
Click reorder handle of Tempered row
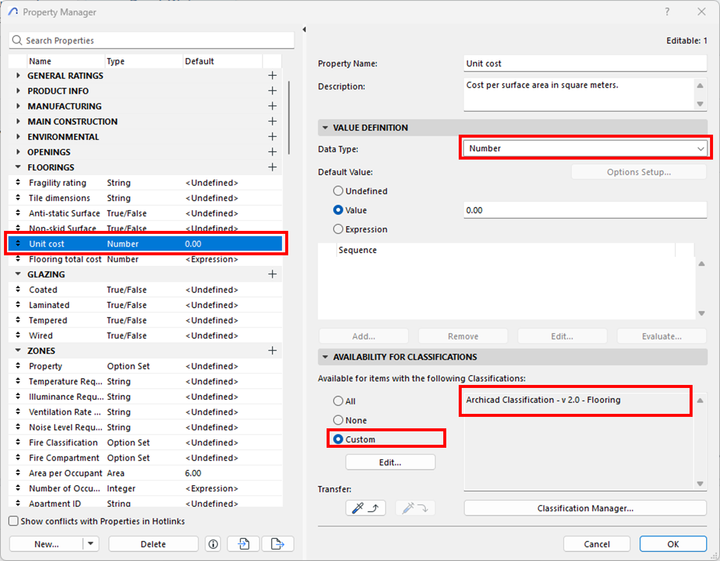tap(18, 320)
